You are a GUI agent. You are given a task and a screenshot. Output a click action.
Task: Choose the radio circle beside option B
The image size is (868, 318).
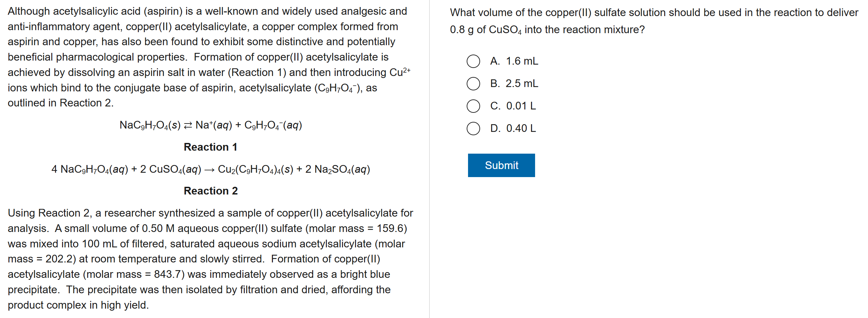coord(473,83)
